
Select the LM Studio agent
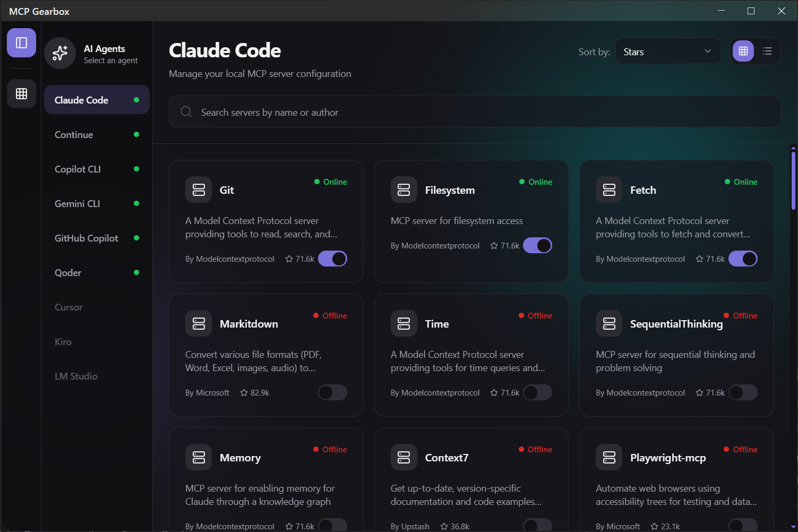[x=97, y=376]
